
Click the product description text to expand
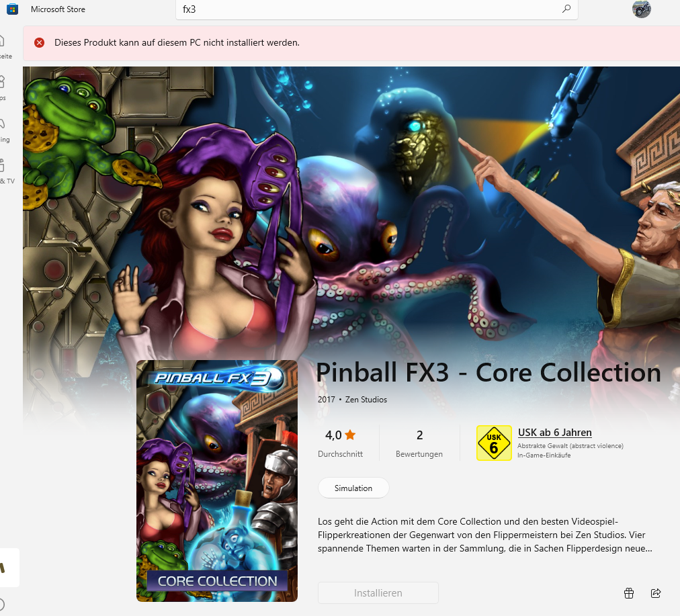[x=485, y=535]
